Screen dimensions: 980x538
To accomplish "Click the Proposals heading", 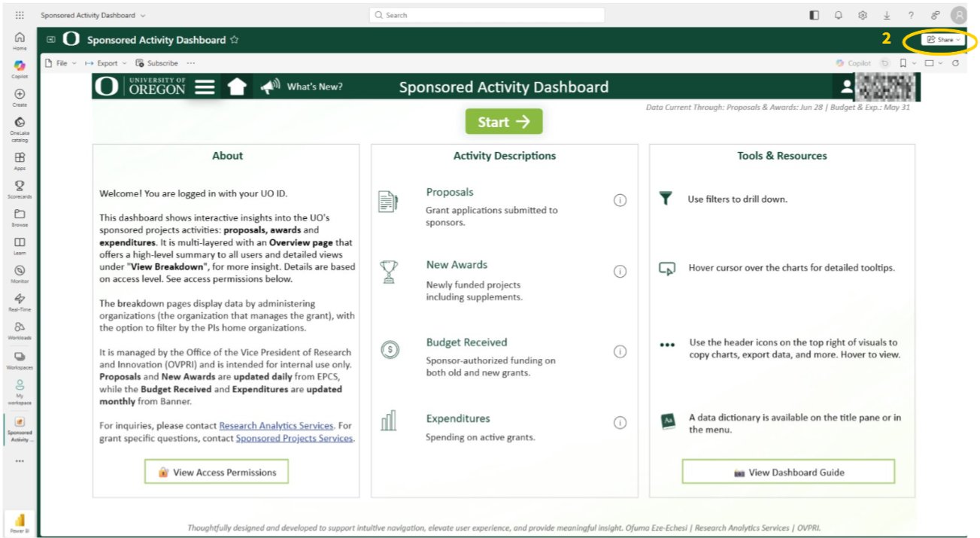I will pyautogui.click(x=450, y=192).
